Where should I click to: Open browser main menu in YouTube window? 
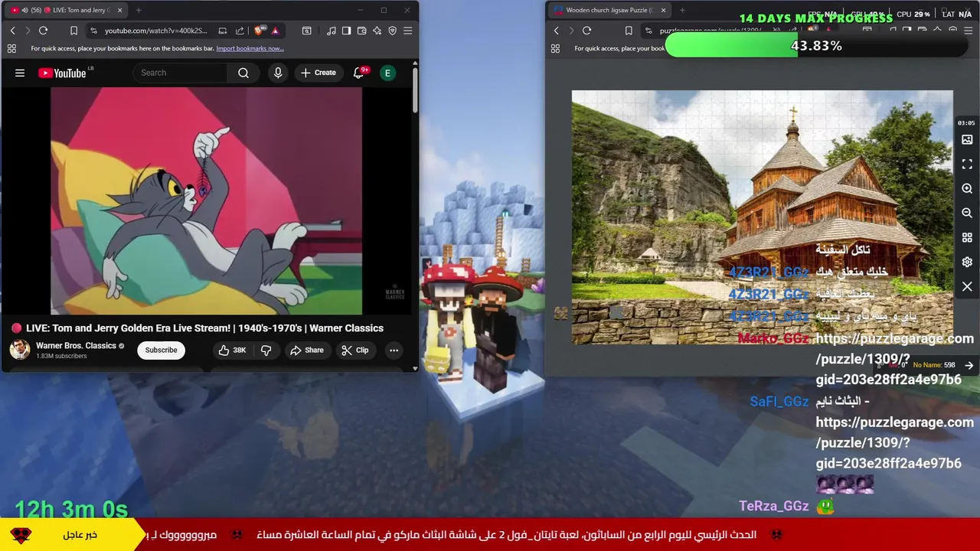[x=407, y=31]
